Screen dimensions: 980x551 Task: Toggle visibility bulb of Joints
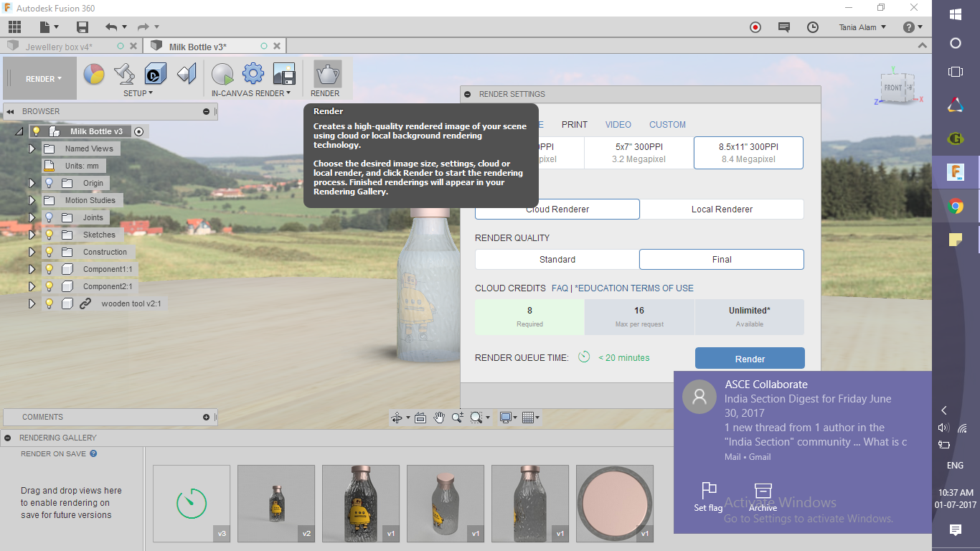[x=50, y=217]
